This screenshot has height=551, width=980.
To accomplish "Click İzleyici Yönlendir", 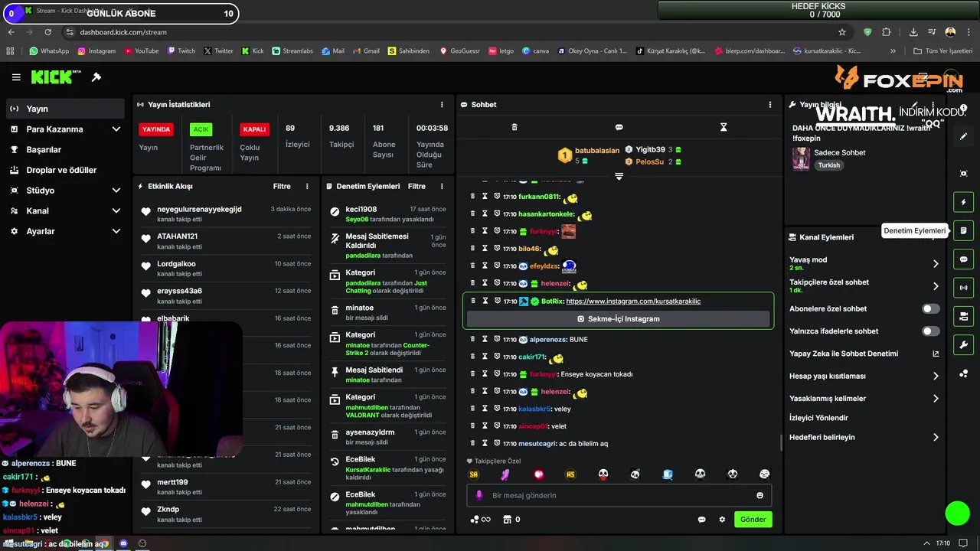I will point(818,418).
